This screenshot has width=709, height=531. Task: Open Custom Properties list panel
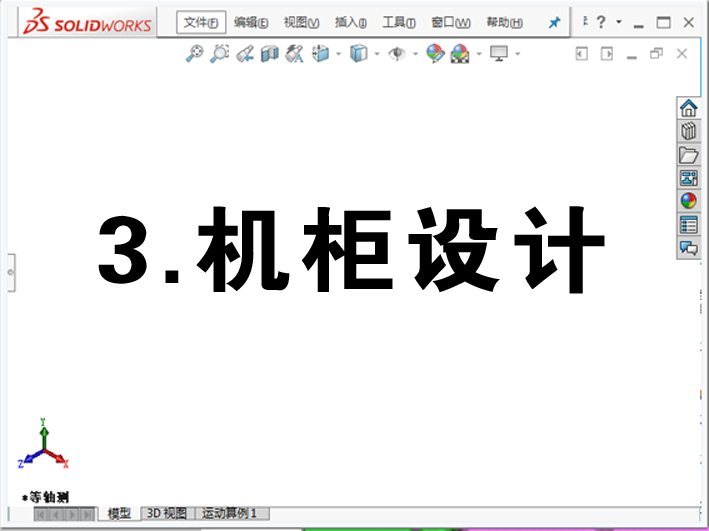(x=688, y=224)
